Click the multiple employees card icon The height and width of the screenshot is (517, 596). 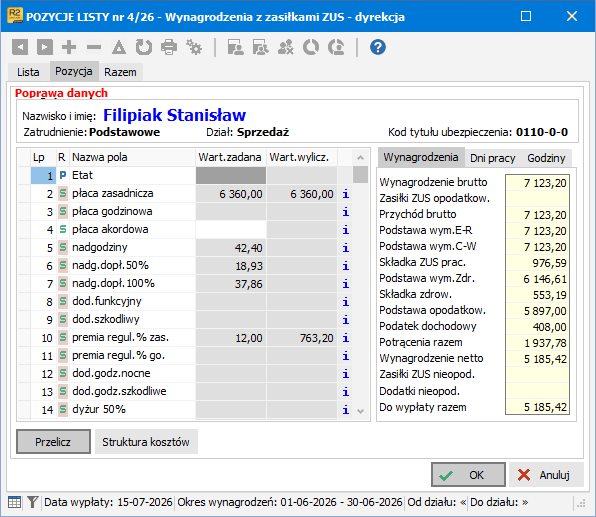point(261,48)
